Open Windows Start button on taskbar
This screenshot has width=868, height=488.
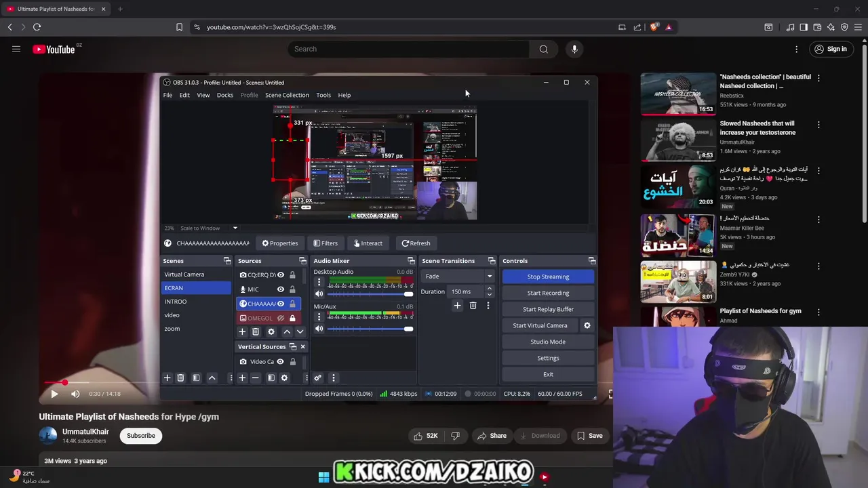pyautogui.click(x=323, y=477)
